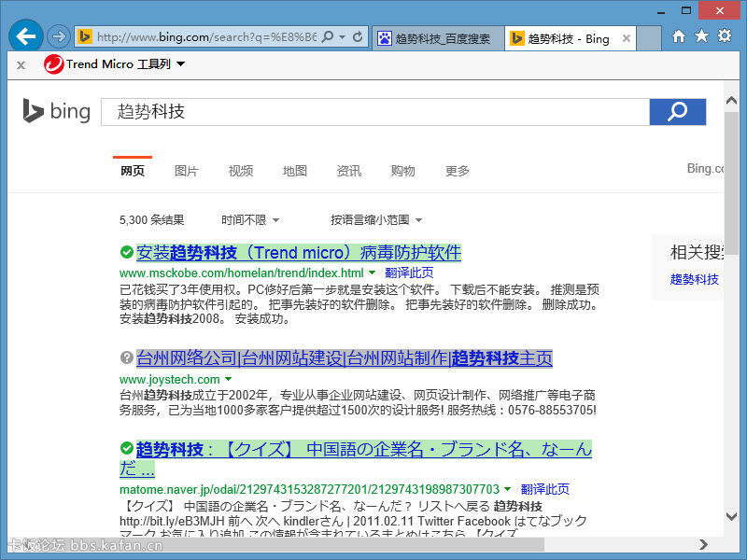The height and width of the screenshot is (560, 747).
Task: Expand the Trend Micro 工具列 dropdown
Action: point(180,63)
